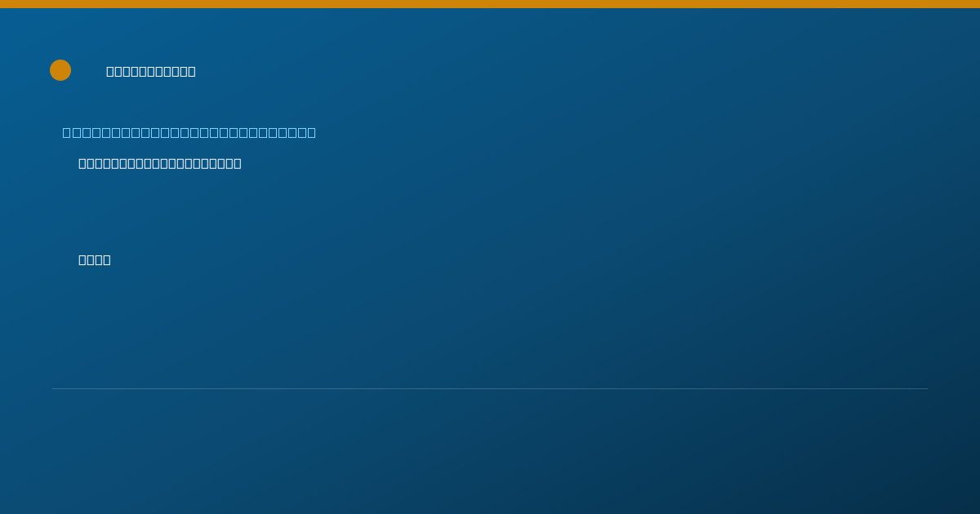The image size is (980, 514).
Task: Click the white subtitle line under the blue headline
Action: pos(160,163)
